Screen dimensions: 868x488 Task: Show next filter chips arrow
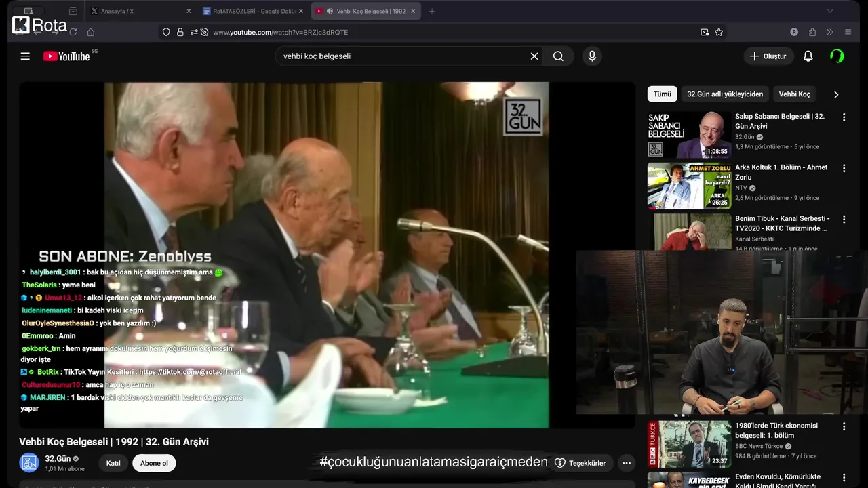(x=835, y=94)
